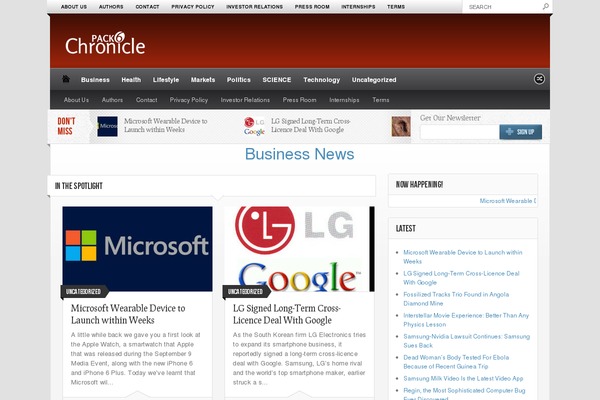
Task: Open the Business menu item
Action: click(95, 80)
